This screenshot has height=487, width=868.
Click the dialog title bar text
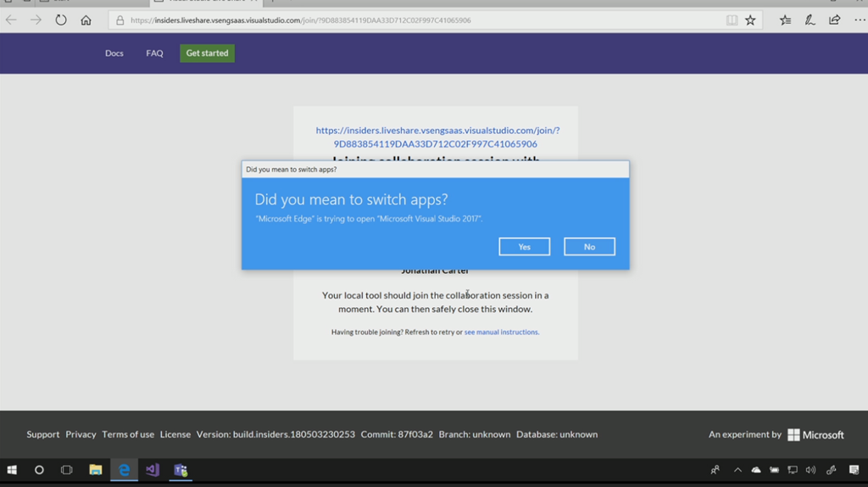coord(292,170)
